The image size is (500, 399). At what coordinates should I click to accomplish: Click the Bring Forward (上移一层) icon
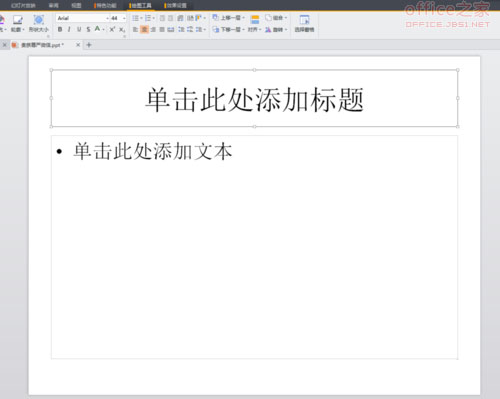click(216, 17)
